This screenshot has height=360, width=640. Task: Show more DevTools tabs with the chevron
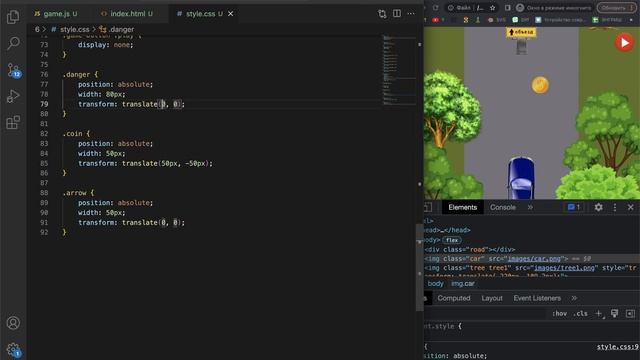(x=530, y=207)
